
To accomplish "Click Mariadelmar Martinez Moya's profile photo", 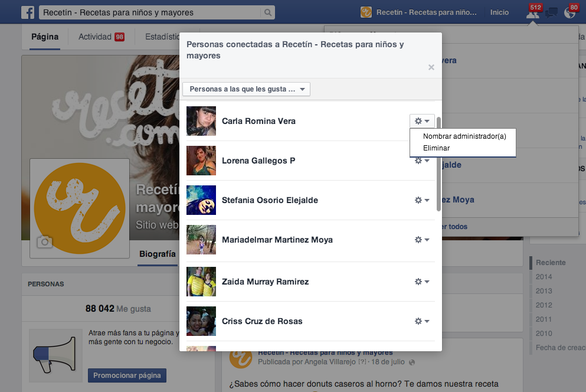I will click(201, 240).
